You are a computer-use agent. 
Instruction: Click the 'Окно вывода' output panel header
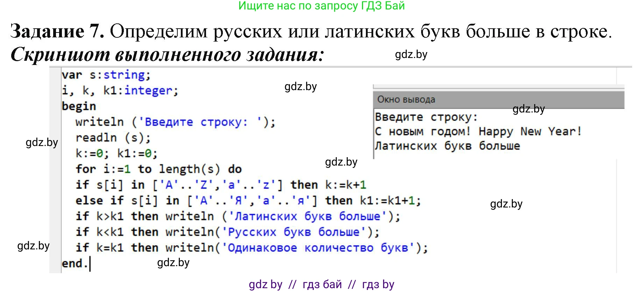coord(498,100)
